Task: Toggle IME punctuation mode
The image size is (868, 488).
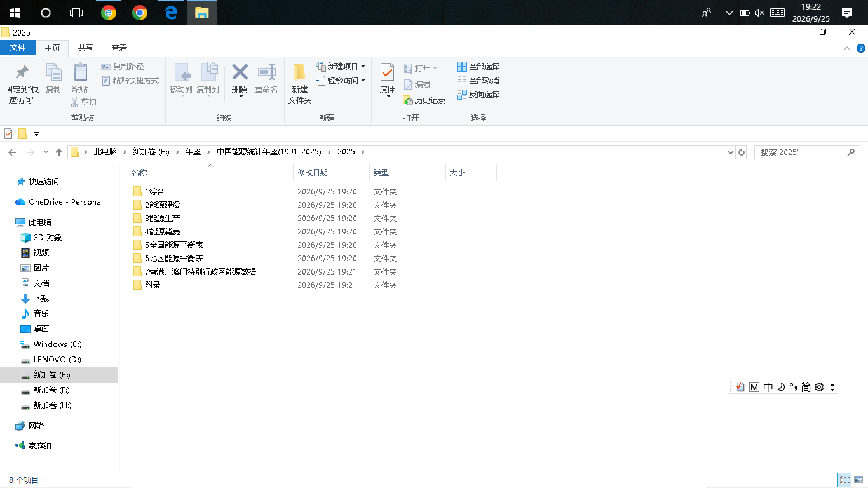Action: tap(792, 387)
